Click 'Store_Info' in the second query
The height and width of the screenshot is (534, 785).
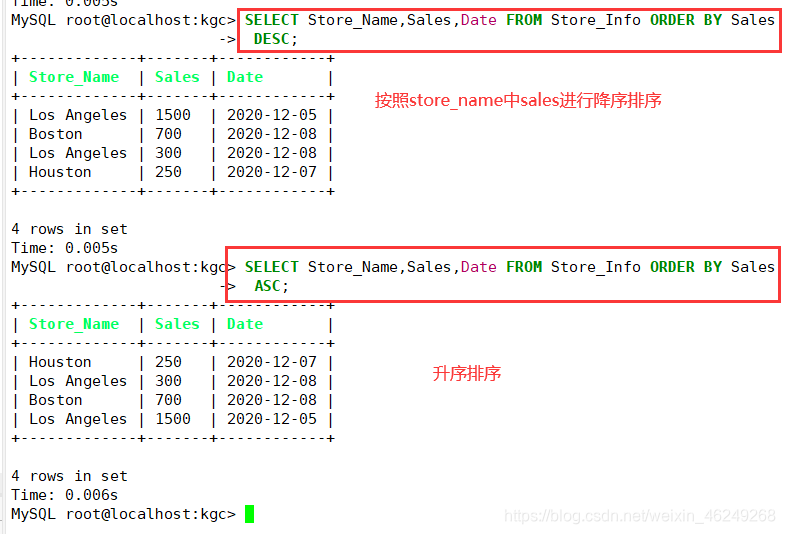pos(596,267)
